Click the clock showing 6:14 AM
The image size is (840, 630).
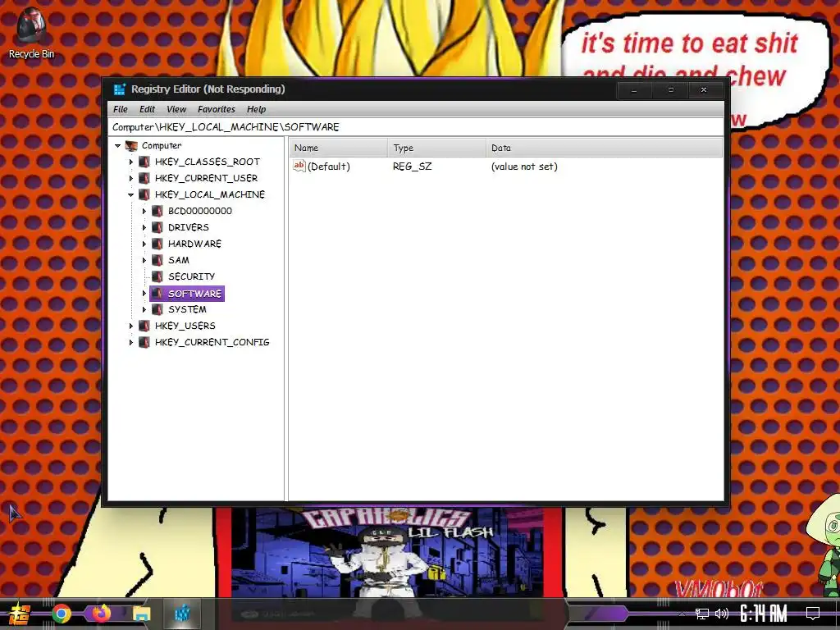764,614
